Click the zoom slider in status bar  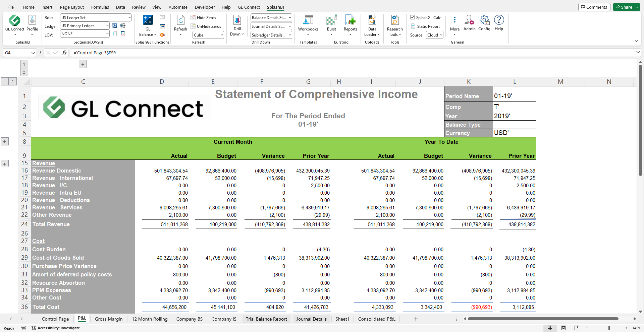click(x=609, y=328)
